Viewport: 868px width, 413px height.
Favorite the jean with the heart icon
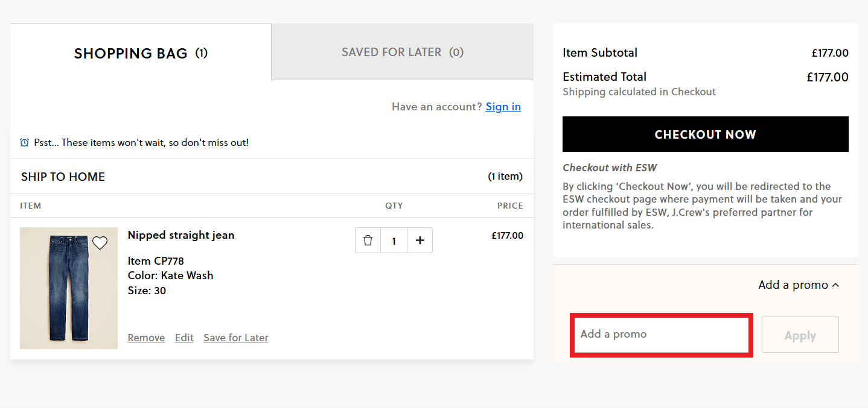pyautogui.click(x=100, y=242)
